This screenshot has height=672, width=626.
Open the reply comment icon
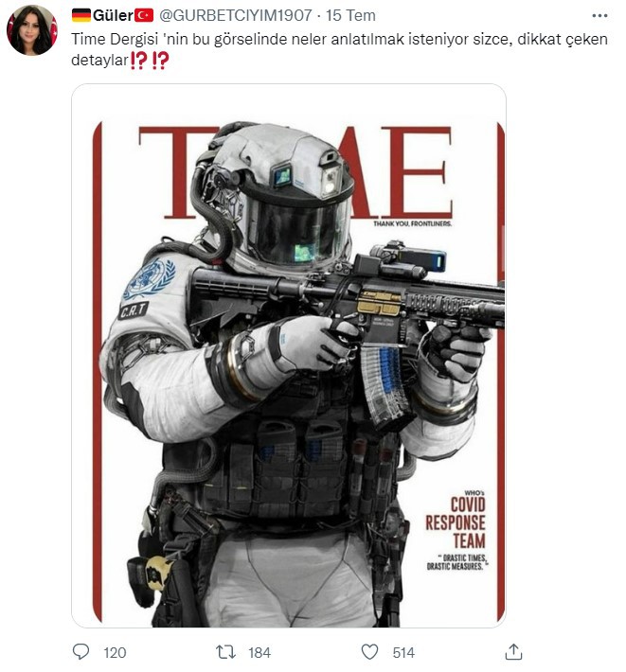80,652
